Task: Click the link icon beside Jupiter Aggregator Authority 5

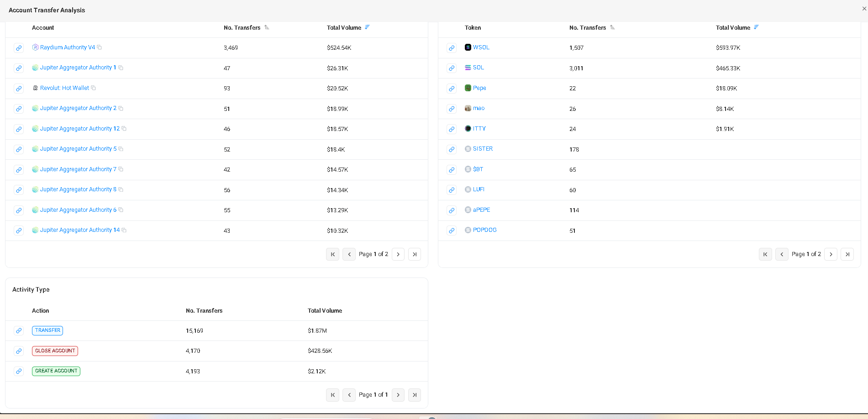Action: 19,149
